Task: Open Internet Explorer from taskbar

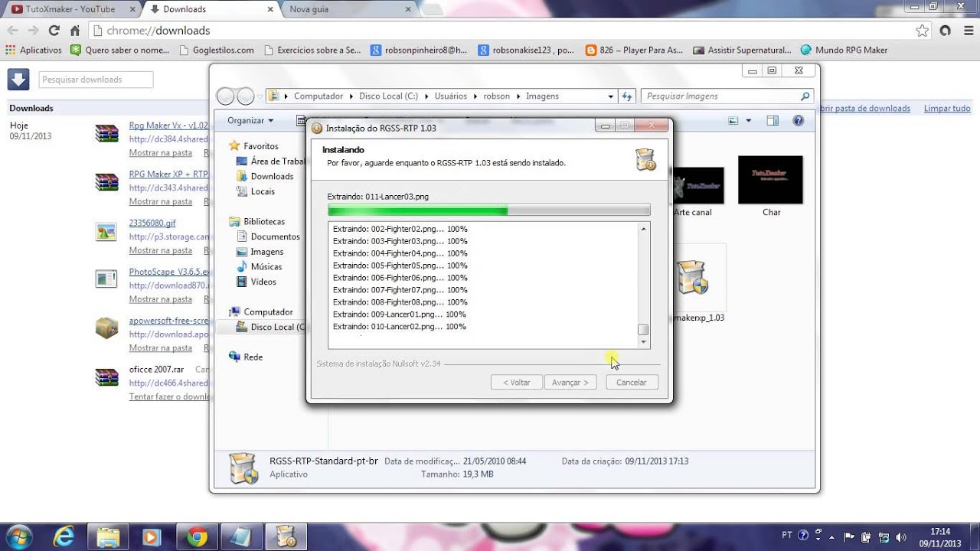Action: pyautogui.click(x=64, y=536)
